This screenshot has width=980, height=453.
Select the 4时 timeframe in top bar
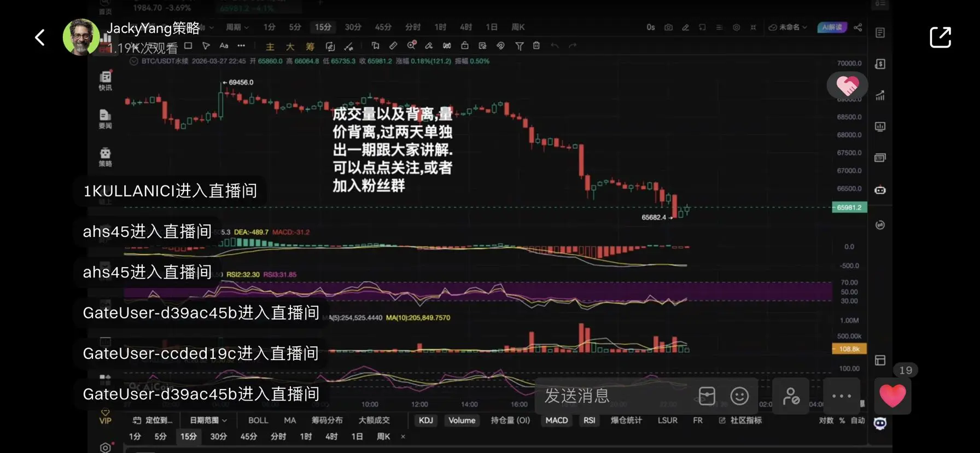coord(466,27)
